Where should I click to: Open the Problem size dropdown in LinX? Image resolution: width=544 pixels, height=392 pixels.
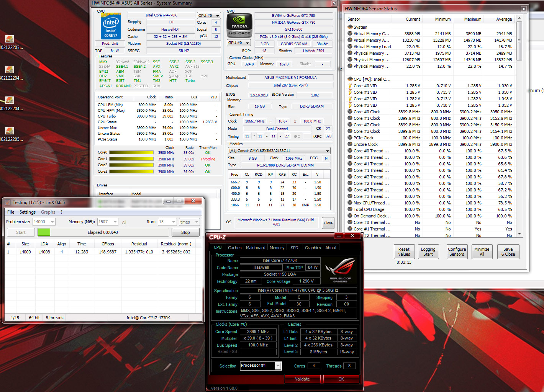coord(44,222)
